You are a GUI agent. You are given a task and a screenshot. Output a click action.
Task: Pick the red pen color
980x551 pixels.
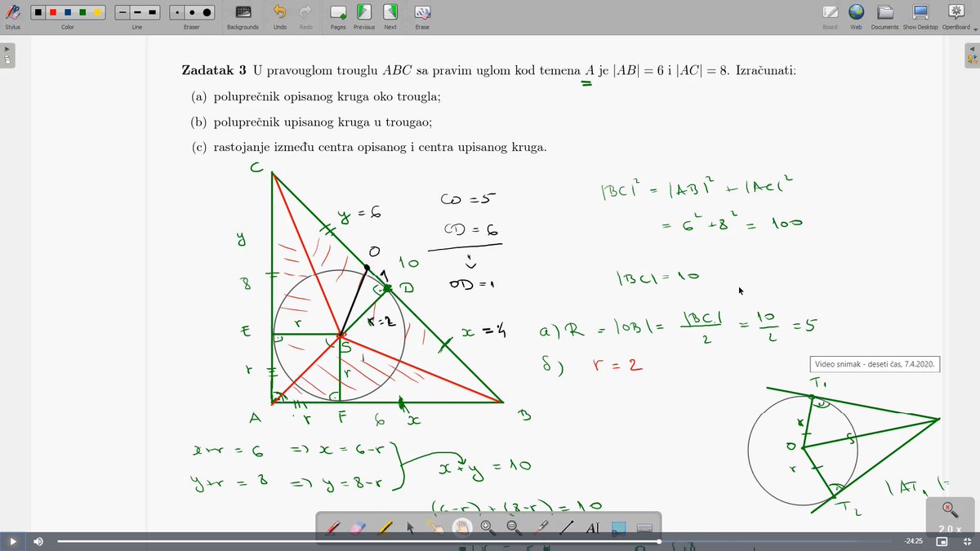click(54, 13)
